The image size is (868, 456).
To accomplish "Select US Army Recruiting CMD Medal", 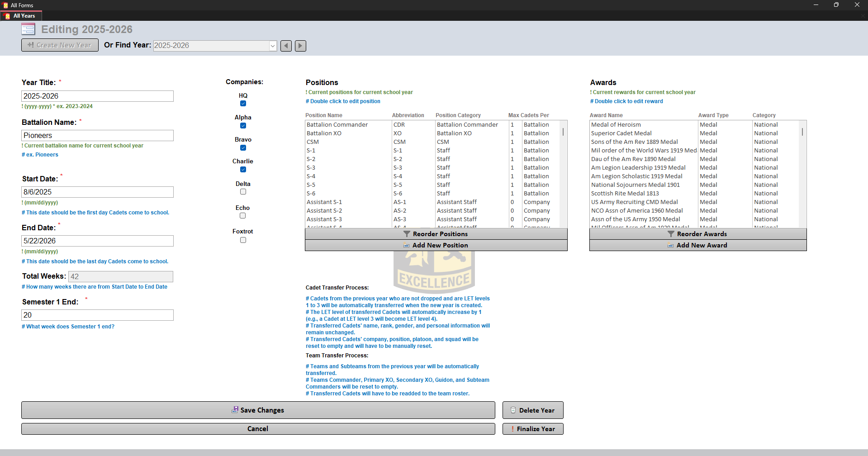I will pyautogui.click(x=635, y=202).
